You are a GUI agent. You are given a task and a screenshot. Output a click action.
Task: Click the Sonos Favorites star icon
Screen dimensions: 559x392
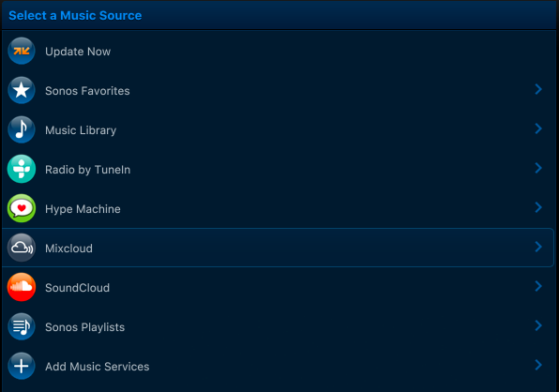pyautogui.click(x=22, y=90)
